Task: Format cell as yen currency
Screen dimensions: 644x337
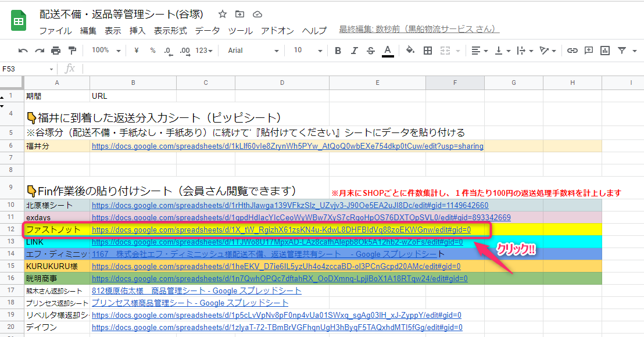Action: click(137, 51)
